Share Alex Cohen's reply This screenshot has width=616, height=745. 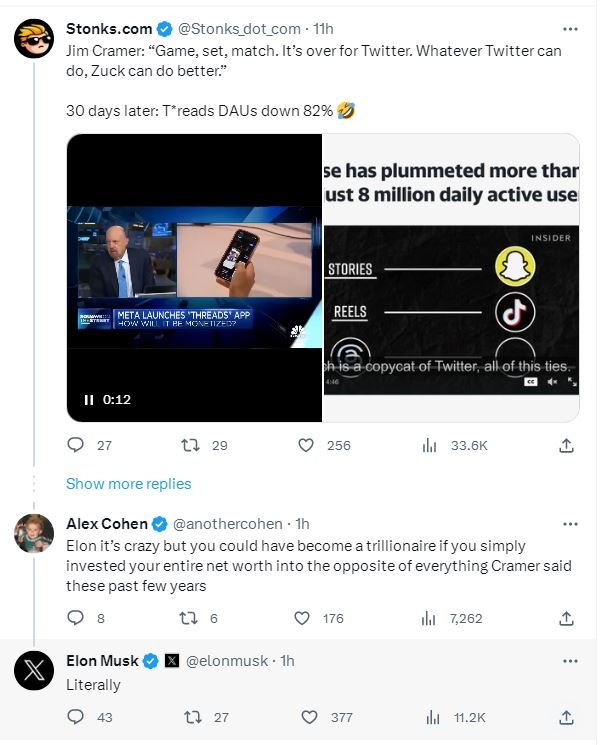(x=566, y=618)
